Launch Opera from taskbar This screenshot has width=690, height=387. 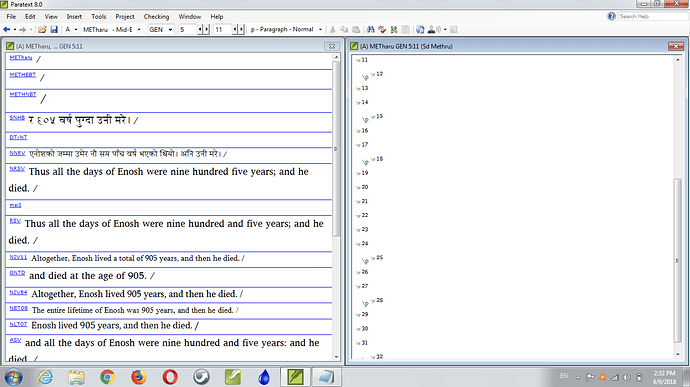[x=170, y=377]
